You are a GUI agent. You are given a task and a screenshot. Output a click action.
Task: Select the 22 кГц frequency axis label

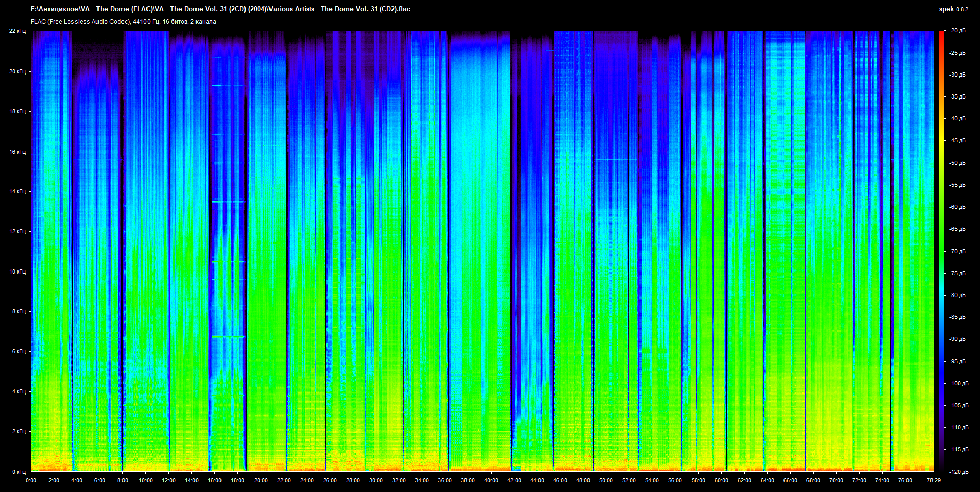(x=17, y=31)
